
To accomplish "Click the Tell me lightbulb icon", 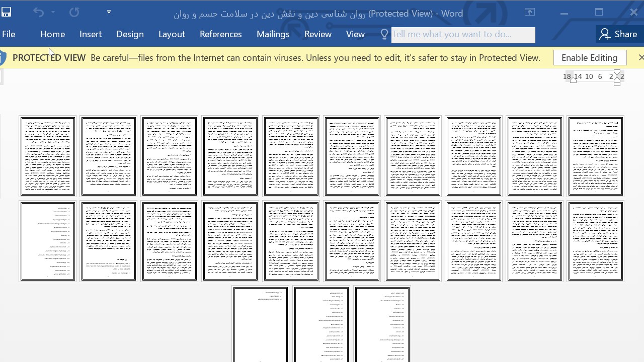I will [384, 34].
